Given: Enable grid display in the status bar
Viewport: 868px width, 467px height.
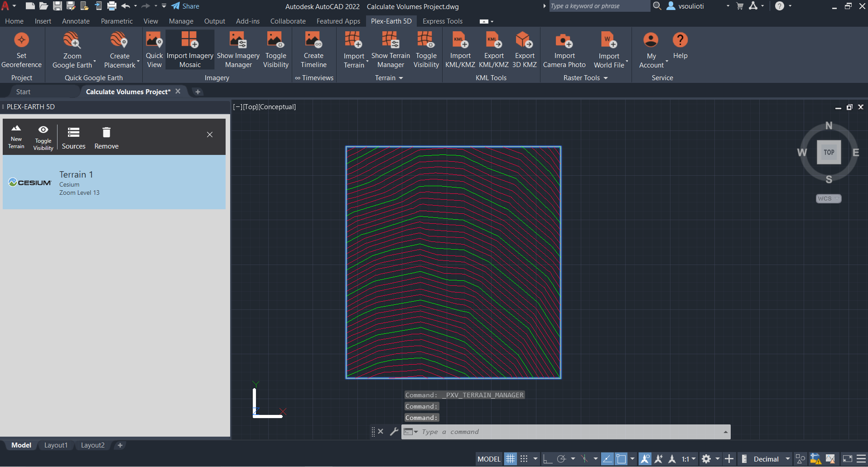Looking at the screenshot, I should [x=510, y=458].
